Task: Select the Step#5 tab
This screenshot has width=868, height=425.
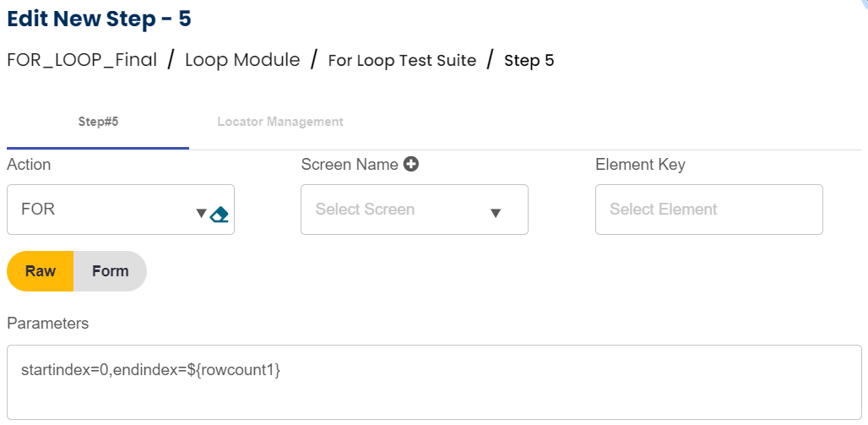Action: pos(98,122)
